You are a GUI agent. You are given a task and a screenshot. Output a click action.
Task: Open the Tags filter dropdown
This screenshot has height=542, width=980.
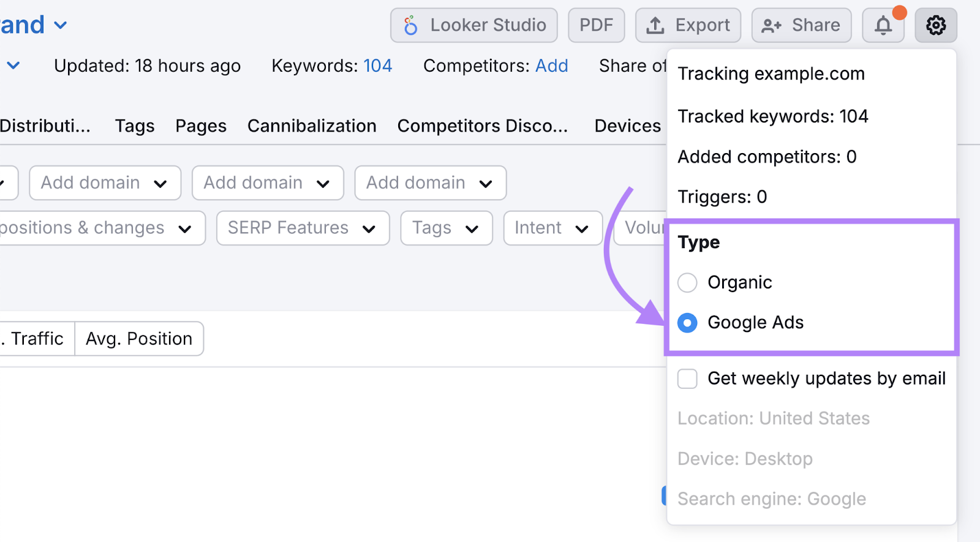click(446, 228)
